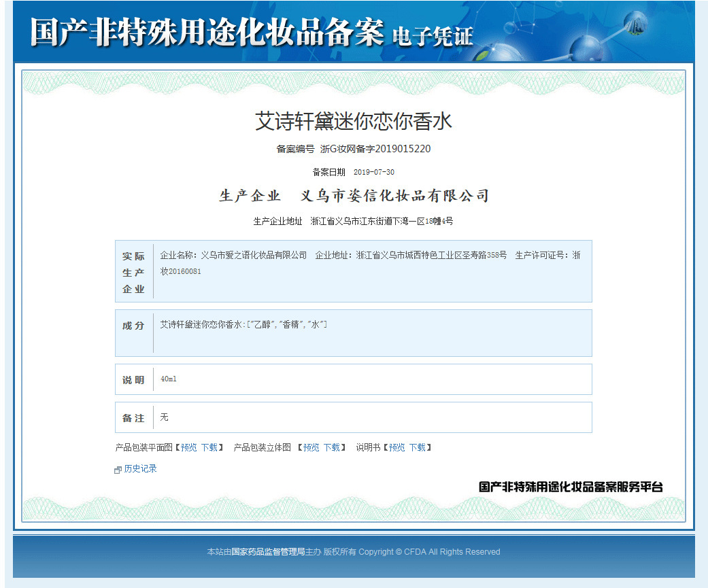708x588 pixels.
Task: Select the product title 艾诗轩黛迷你恋你香水
Action: point(354,122)
